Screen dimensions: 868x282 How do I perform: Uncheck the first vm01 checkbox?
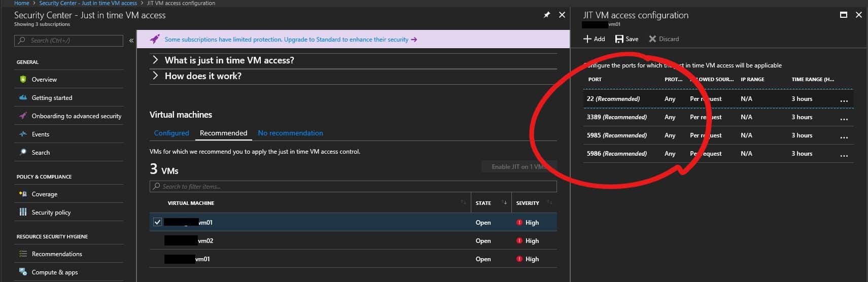[x=157, y=222]
